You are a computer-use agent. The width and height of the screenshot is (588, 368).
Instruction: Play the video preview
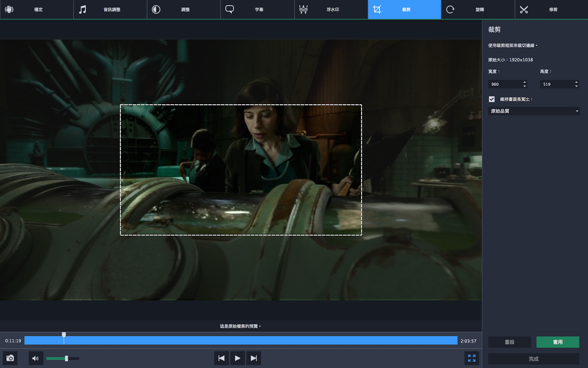(x=237, y=358)
